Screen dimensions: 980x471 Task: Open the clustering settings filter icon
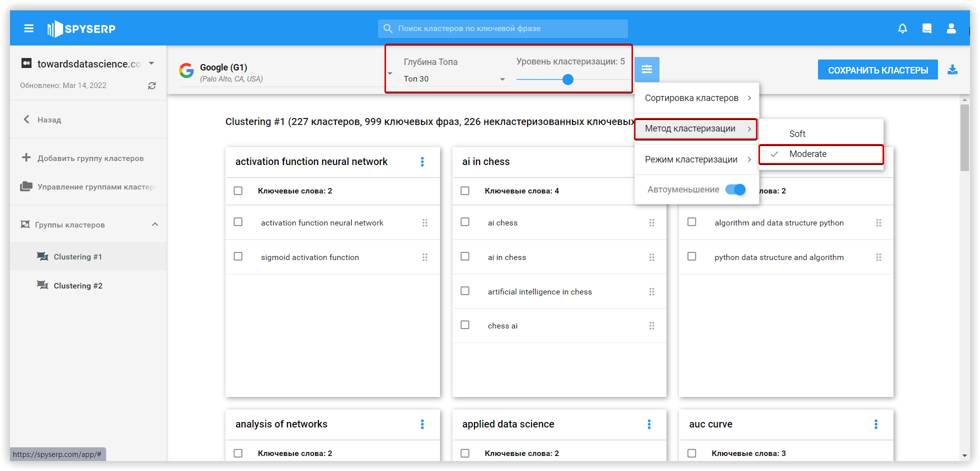click(x=646, y=69)
